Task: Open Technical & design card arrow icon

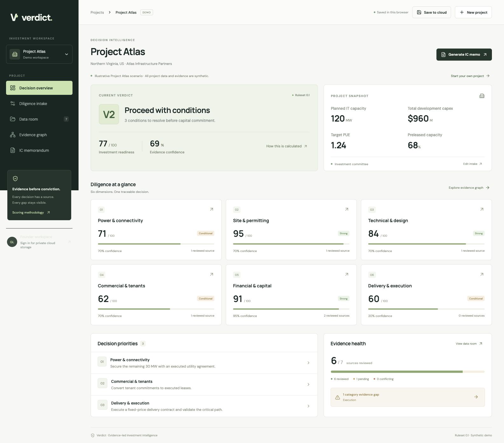Action: (482, 209)
